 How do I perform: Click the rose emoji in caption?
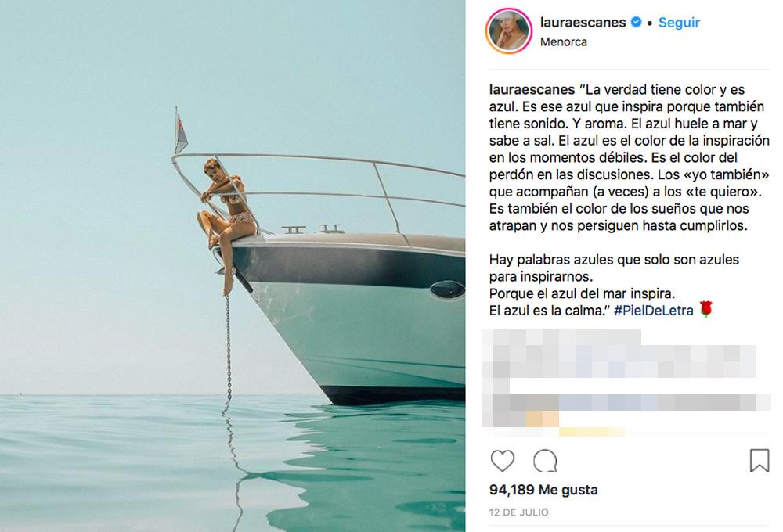pos(705,309)
